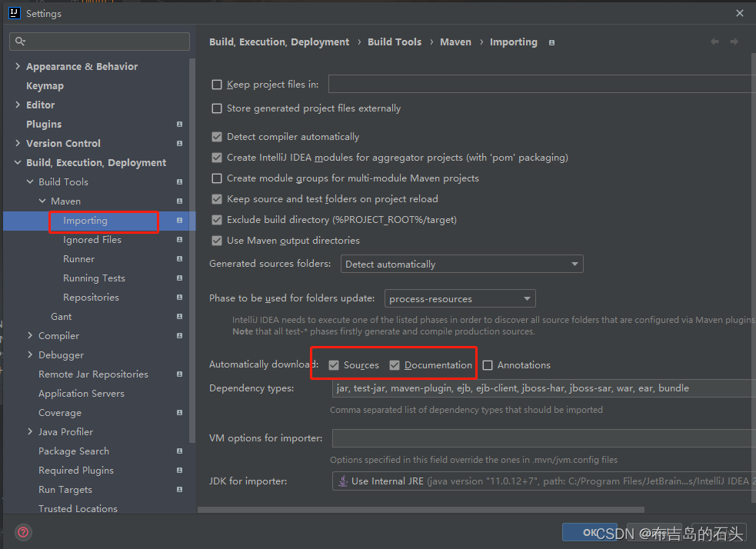
Task: Click the project marker icon next to Compiler
Action: pyautogui.click(x=179, y=336)
